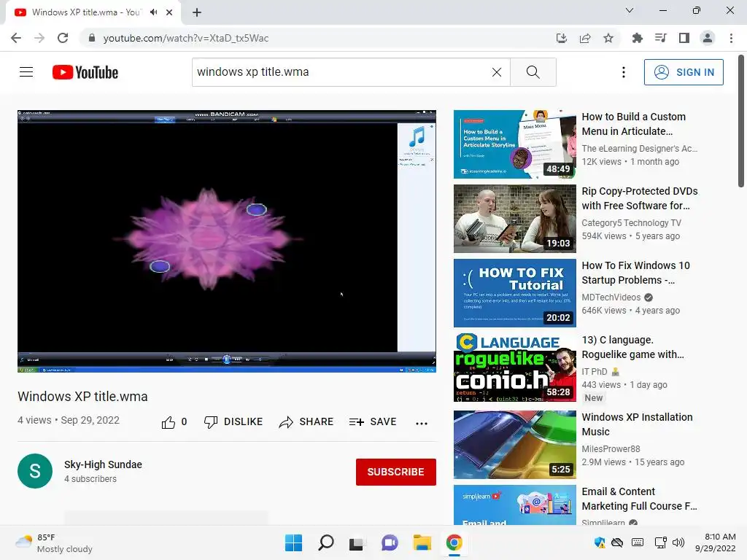Expand the tab search dropdown chevron

[x=630, y=10]
